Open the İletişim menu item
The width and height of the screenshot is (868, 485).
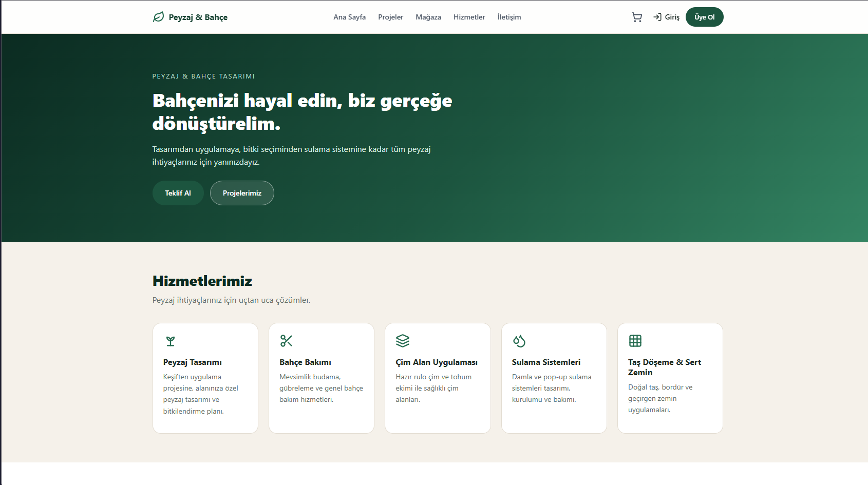click(509, 17)
